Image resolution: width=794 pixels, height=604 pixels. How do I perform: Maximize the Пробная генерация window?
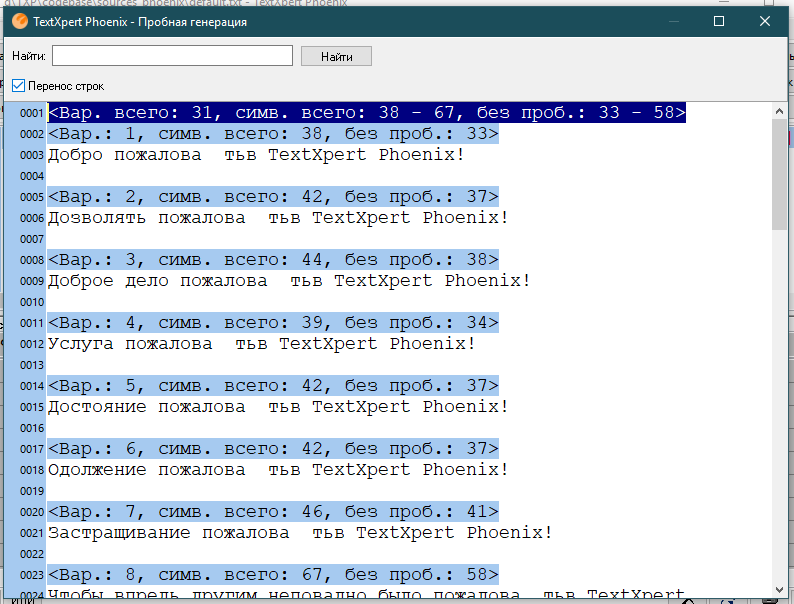point(719,21)
